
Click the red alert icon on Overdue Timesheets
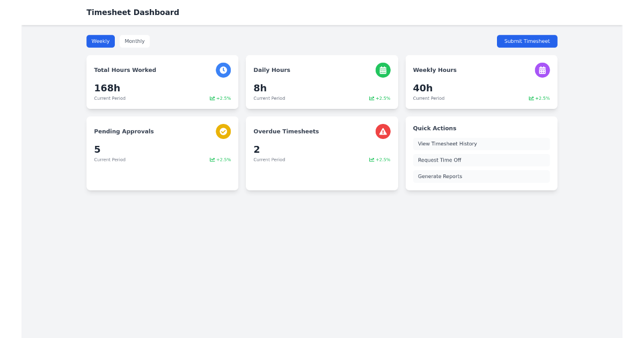(383, 131)
